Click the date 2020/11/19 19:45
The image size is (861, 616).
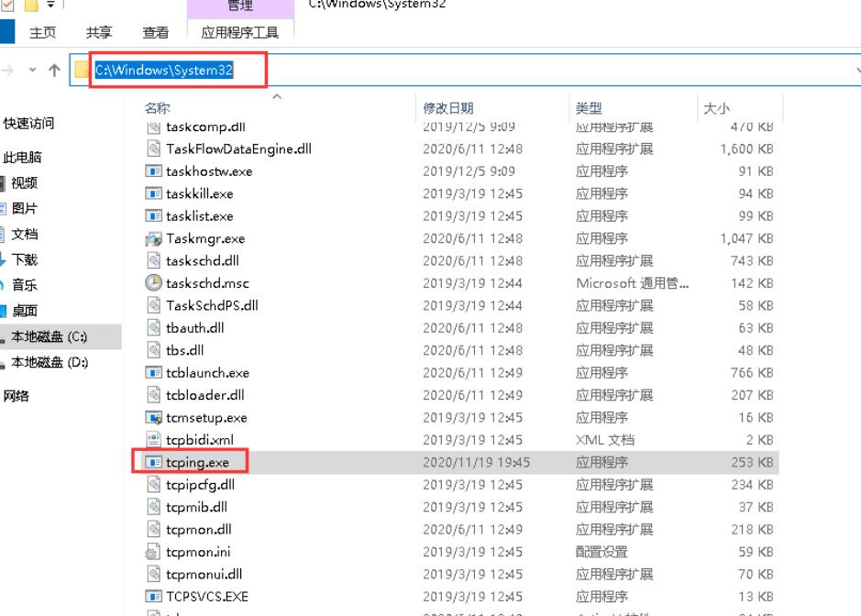click(x=476, y=462)
